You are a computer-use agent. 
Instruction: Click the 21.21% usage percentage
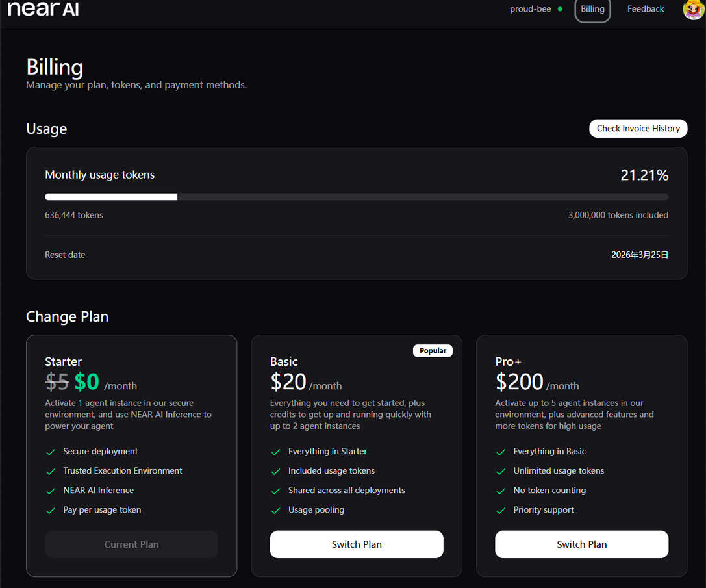[644, 175]
